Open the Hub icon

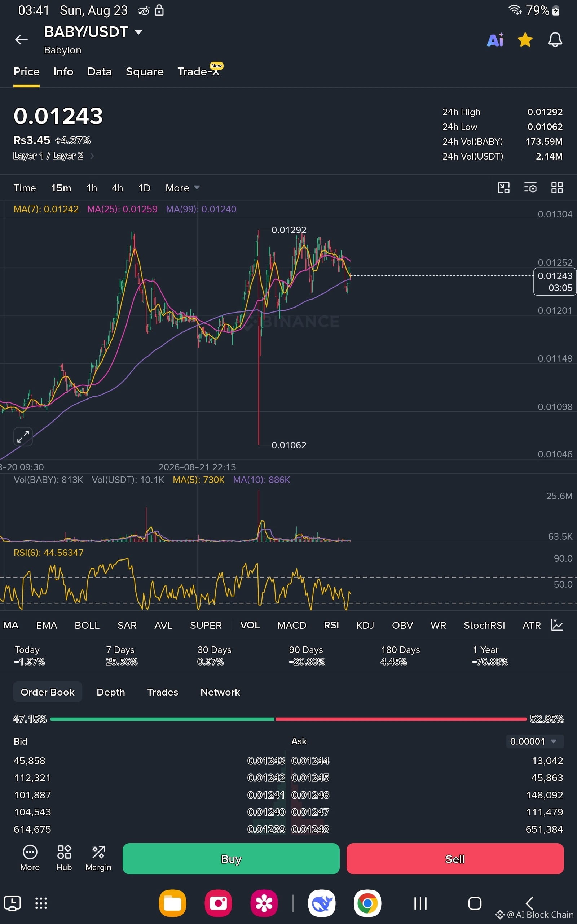point(64,858)
